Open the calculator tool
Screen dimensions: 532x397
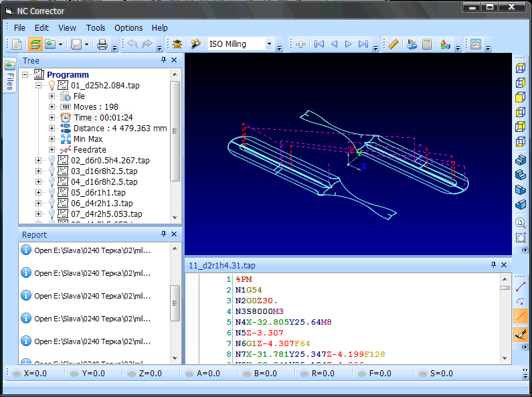click(x=426, y=44)
